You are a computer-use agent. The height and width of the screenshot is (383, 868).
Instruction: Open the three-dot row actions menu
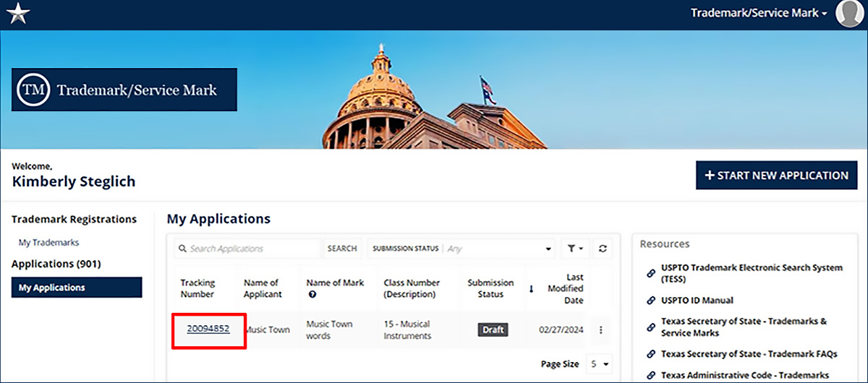click(600, 330)
